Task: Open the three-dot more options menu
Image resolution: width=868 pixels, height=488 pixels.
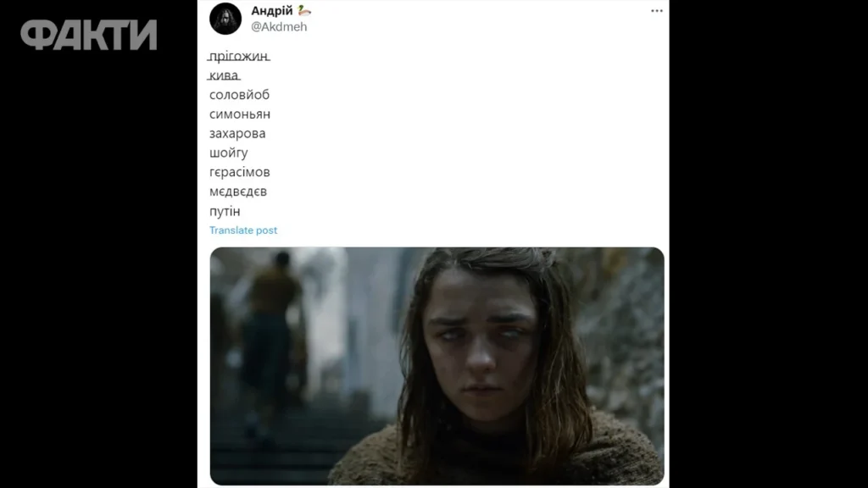Action: (x=657, y=11)
